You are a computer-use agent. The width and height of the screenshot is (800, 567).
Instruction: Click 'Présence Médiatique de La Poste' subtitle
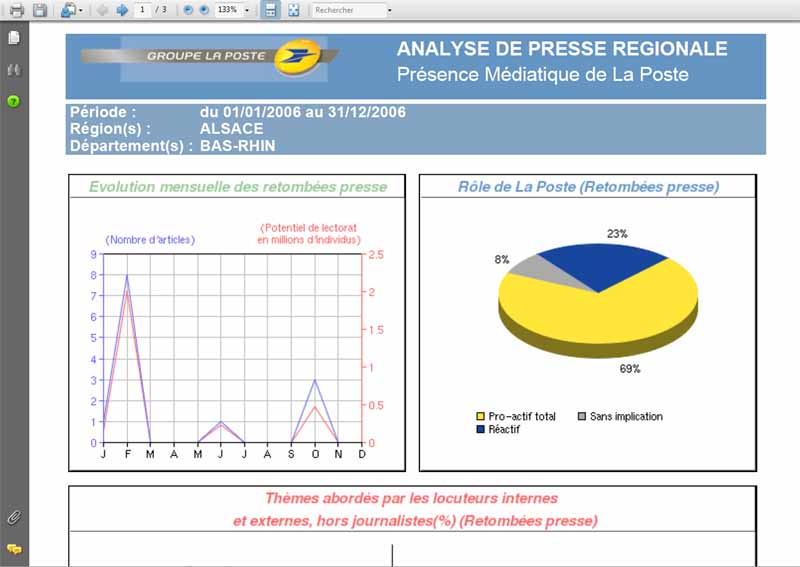click(543, 75)
